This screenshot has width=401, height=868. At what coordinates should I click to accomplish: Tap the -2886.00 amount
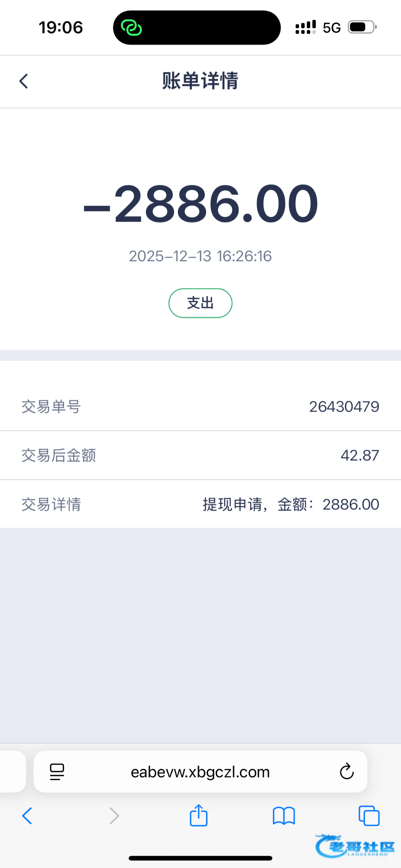(200, 203)
